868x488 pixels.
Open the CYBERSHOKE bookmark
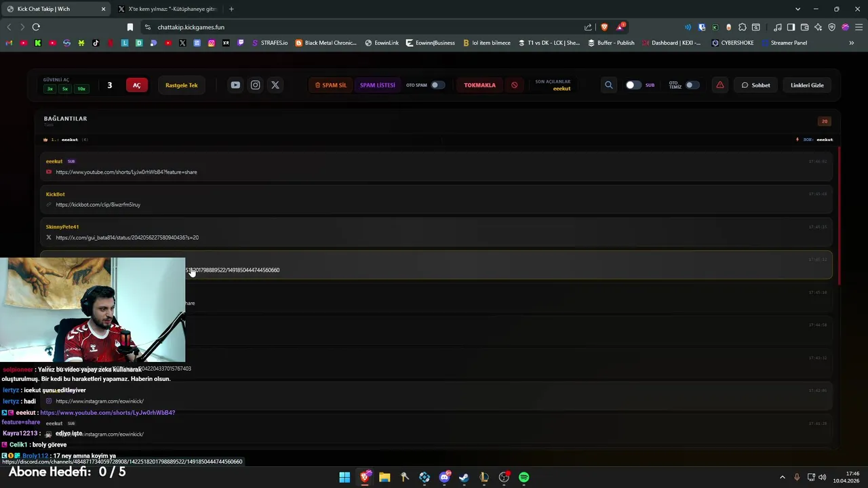coord(732,43)
